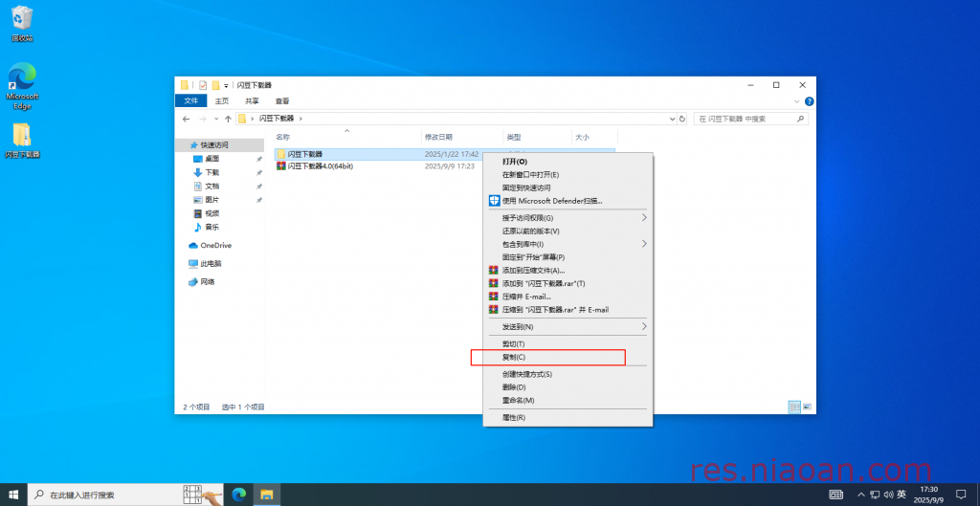Open the 文件 ribbon tab
This screenshot has width=980, height=506.
191,101
